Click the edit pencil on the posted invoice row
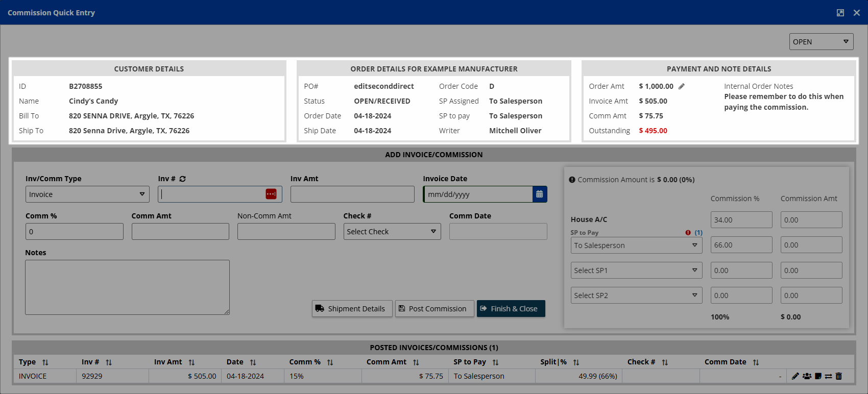 [795, 376]
